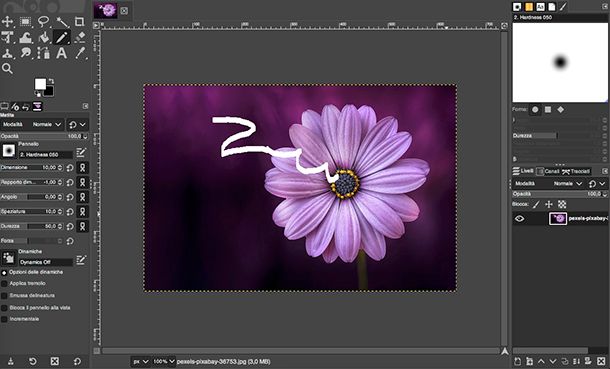The image size is (610, 369).
Task: Click the Dinamiche icon button
Action: pyautogui.click(x=9, y=258)
